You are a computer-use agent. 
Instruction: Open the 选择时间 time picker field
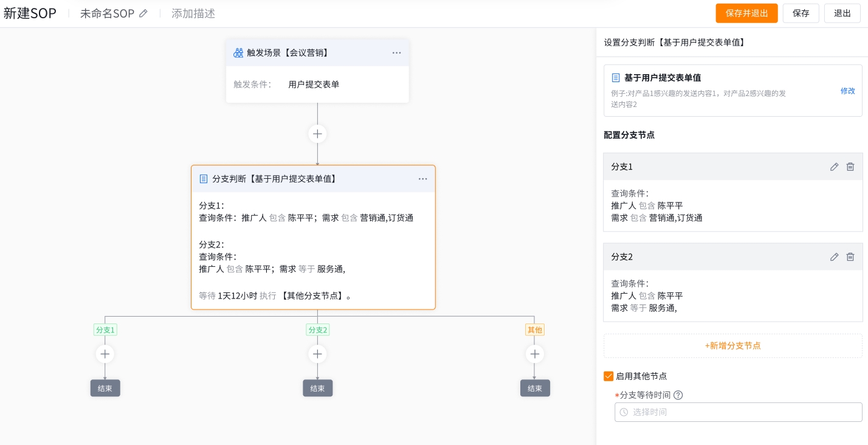pos(738,412)
